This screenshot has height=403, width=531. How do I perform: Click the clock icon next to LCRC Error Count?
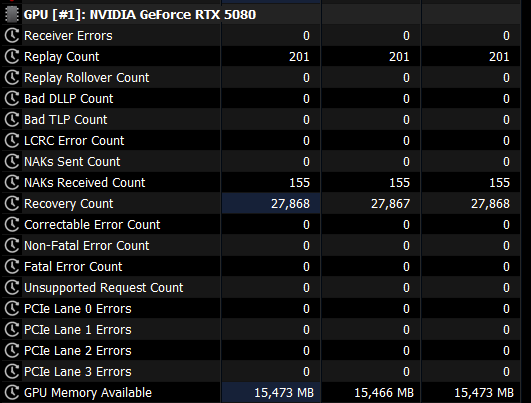click(x=12, y=141)
